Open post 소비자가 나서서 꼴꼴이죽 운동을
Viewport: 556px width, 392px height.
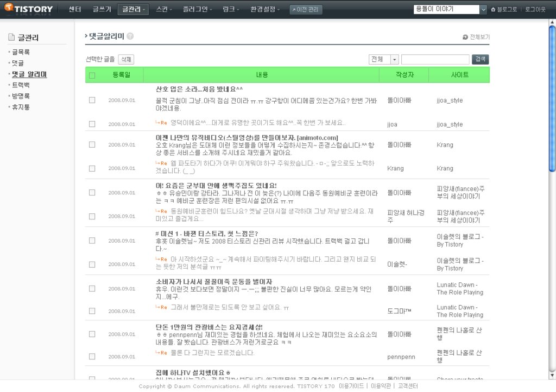tap(214, 282)
